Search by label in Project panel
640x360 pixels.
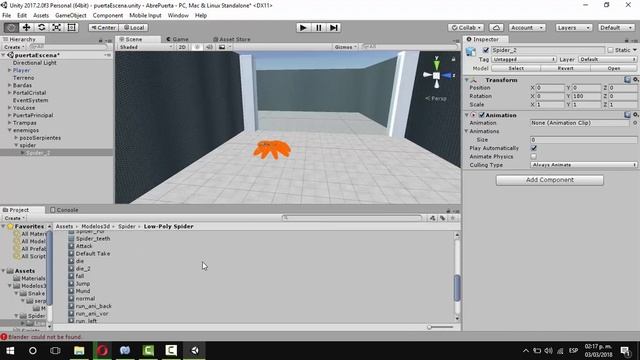(x=442, y=218)
